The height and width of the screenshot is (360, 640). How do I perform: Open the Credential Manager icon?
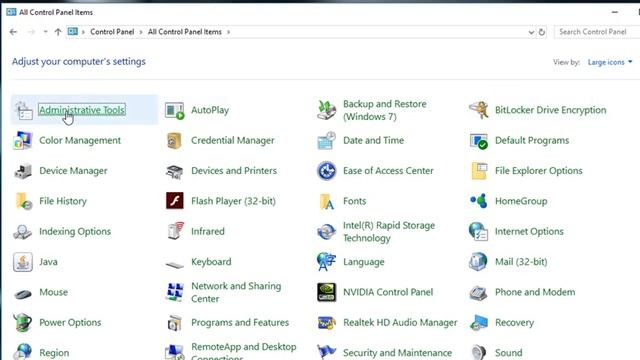[175, 140]
